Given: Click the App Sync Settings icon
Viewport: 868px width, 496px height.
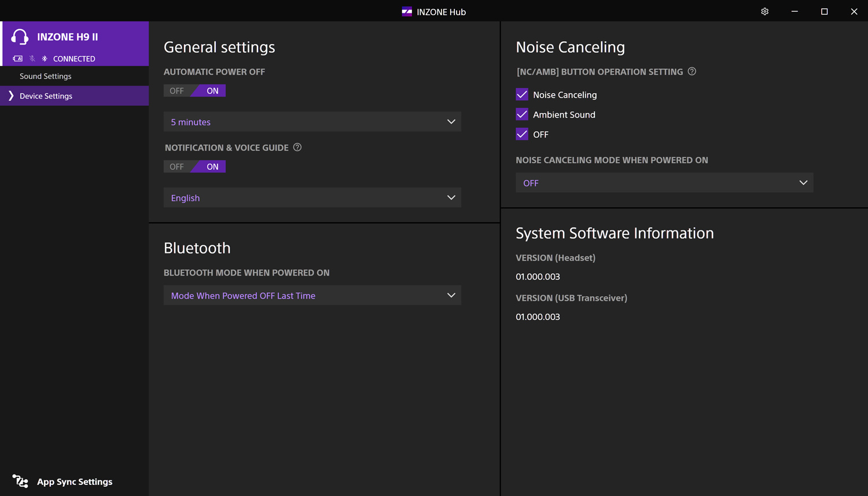Looking at the screenshot, I should (20, 482).
